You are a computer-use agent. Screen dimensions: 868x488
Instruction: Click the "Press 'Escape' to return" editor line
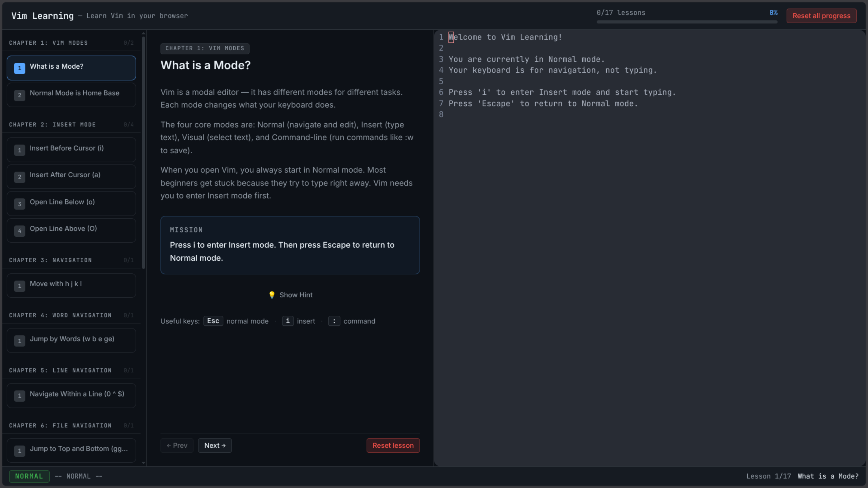coord(543,104)
